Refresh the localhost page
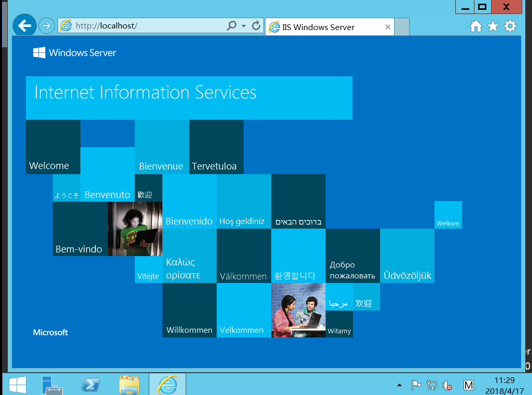532x395 pixels. (x=256, y=26)
